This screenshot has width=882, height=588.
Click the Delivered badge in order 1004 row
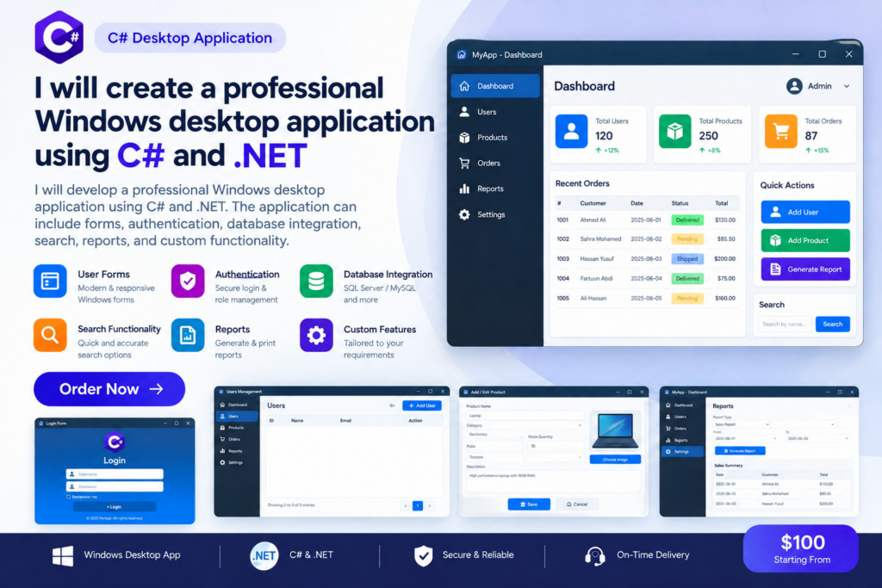687,278
